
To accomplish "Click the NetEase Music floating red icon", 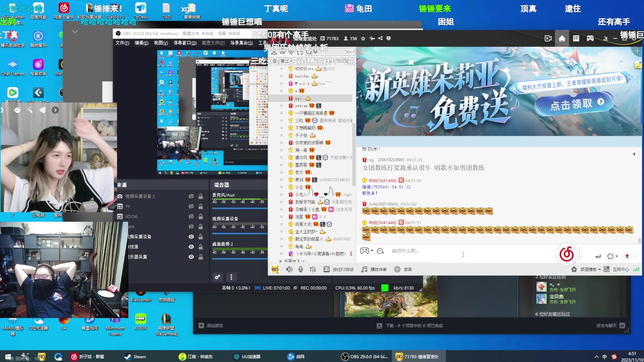I will click(567, 254).
